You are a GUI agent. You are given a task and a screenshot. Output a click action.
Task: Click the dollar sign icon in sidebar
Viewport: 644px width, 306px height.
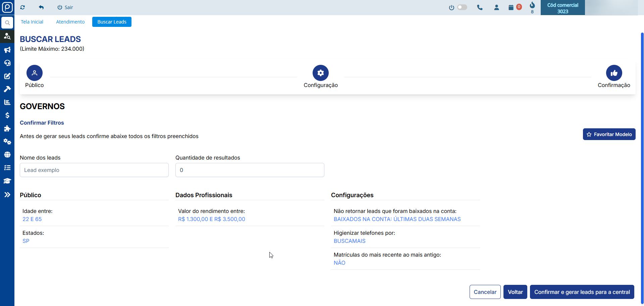pos(7,116)
